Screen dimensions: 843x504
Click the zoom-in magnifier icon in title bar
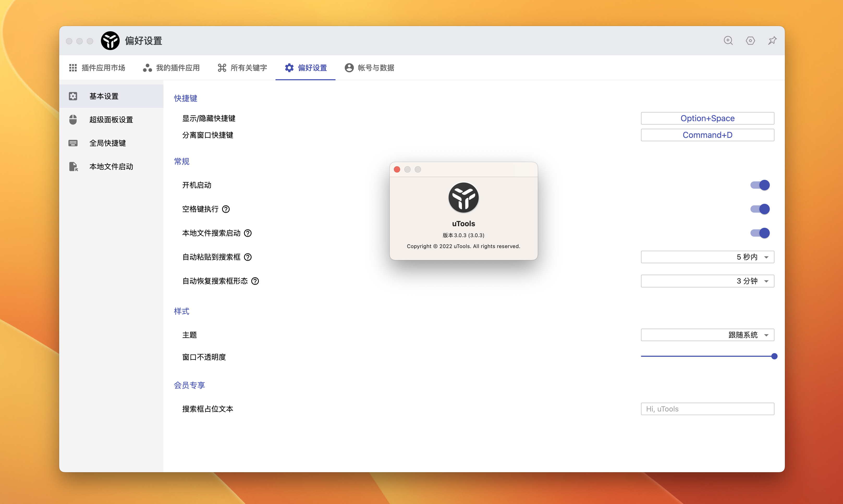pyautogui.click(x=728, y=41)
